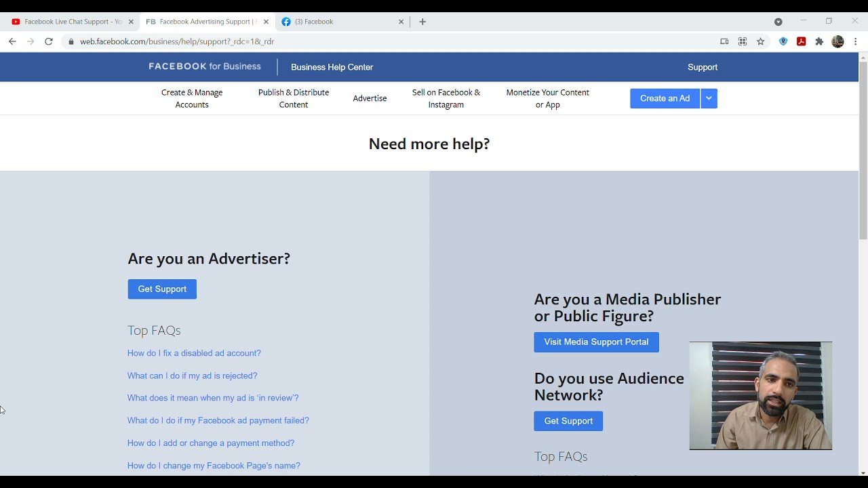868x488 pixels.
Task: Close the Facebook Advertising Support tab
Action: pos(266,22)
